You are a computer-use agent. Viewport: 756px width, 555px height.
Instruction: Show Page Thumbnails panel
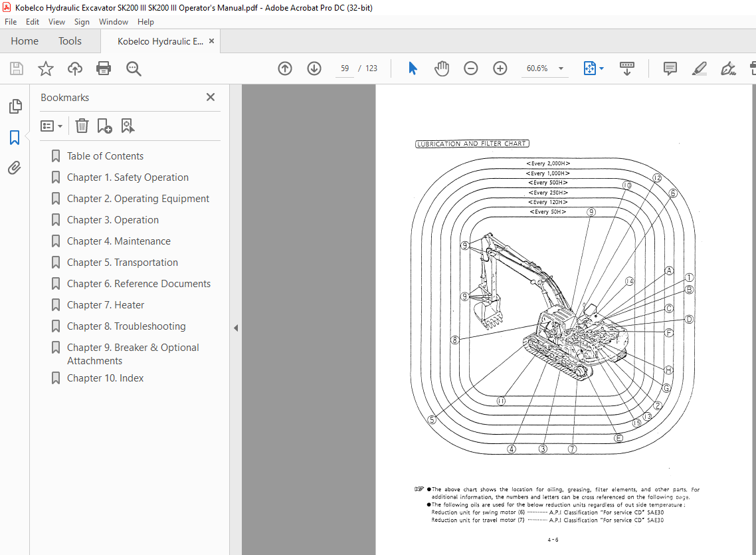[15, 106]
